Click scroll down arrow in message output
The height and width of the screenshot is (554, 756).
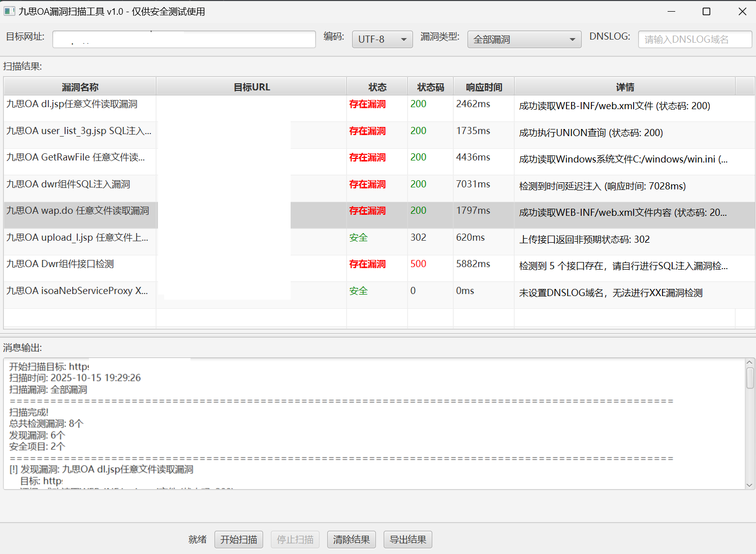point(749,485)
